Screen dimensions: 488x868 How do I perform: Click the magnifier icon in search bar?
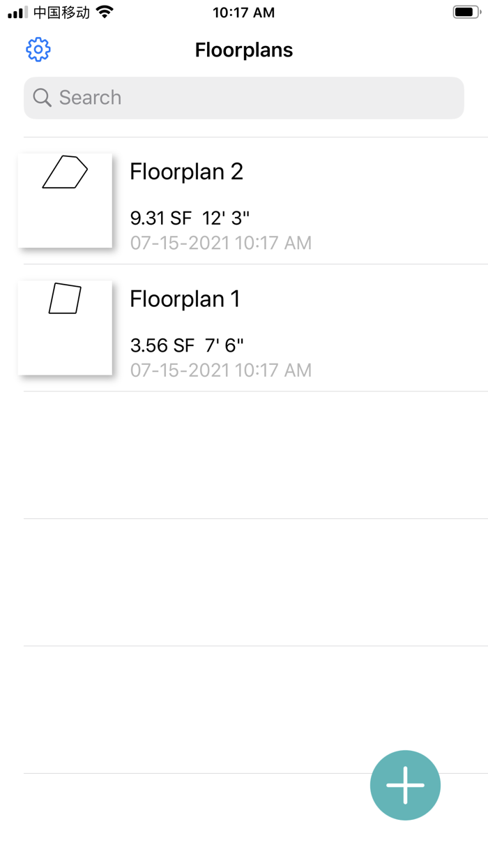coord(42,98)
